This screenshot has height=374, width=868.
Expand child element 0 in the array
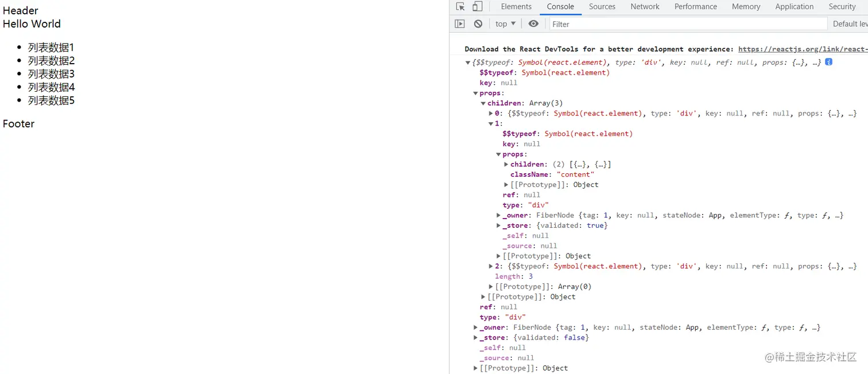[x=491, y=114]
